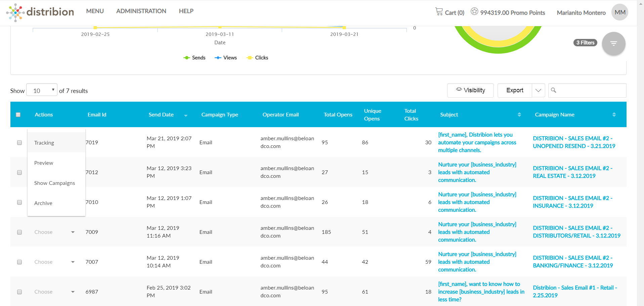This screenshot has width=644, height=306.
Task: Select Tracking from the actions menu
Action: pos(56,143)
